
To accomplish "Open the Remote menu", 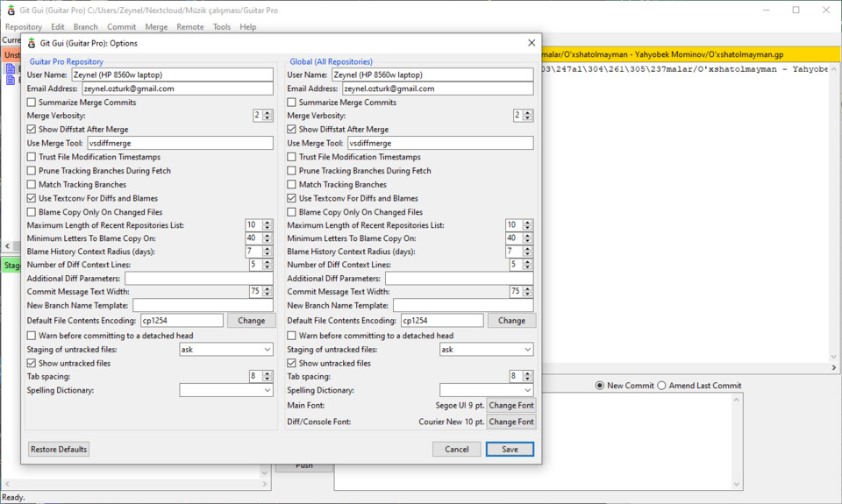I will point(190,27).
